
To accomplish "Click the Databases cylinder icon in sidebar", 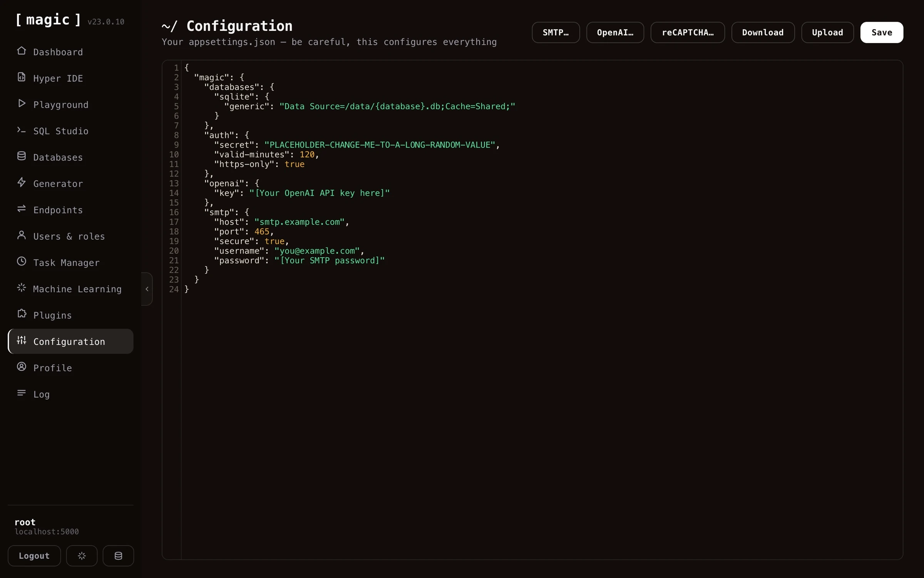I will click(x=22, y=156).
